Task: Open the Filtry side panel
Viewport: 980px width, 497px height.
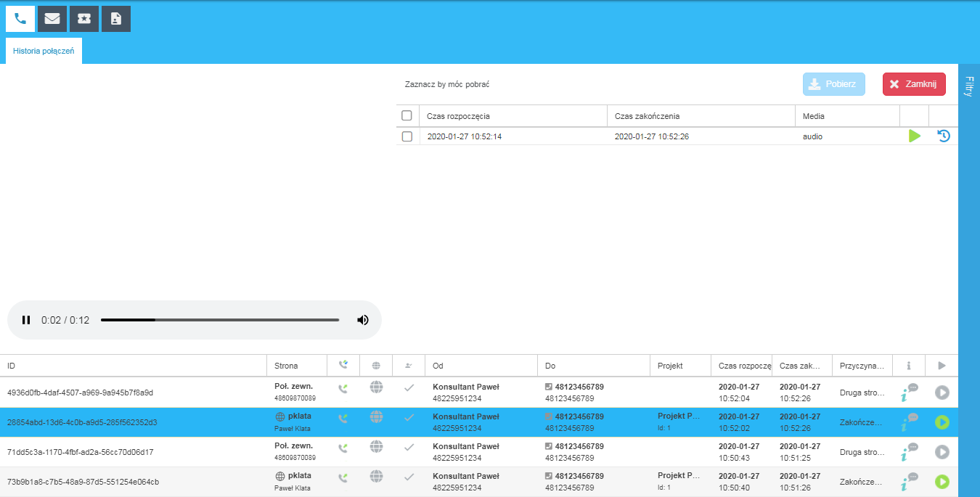Action: tap(969, 86)
